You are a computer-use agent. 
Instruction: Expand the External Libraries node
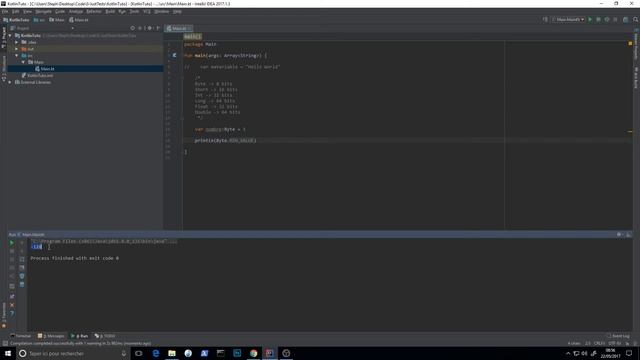[10, 82]
